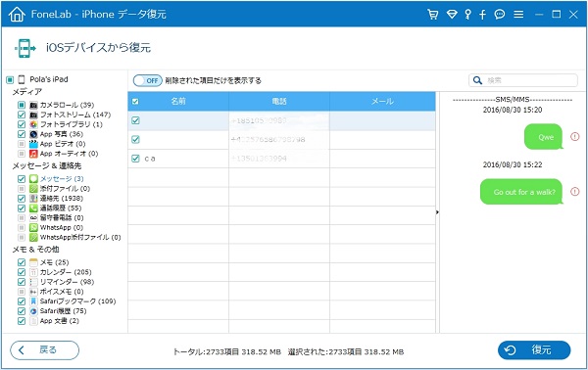Select App 写真 (36) in the sidebar
The width and height of the screenshot is (588, 370).
(x=62, y=134)
